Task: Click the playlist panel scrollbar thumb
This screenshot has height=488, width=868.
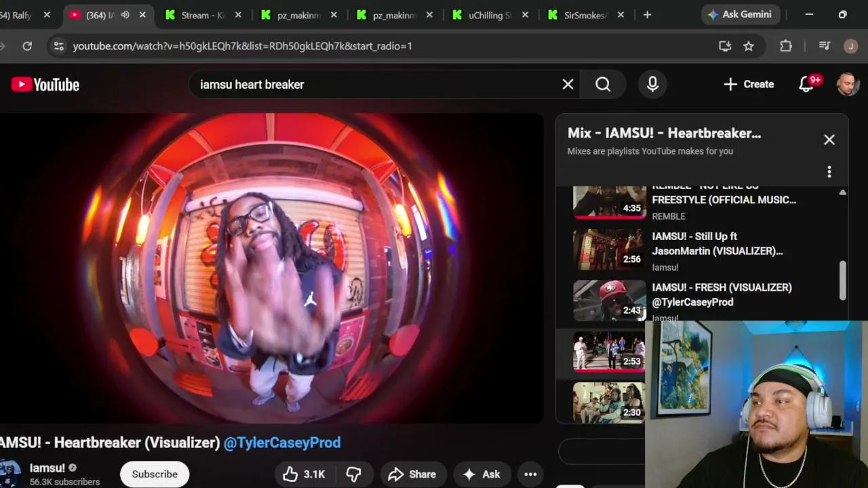Action: point(842,280)
